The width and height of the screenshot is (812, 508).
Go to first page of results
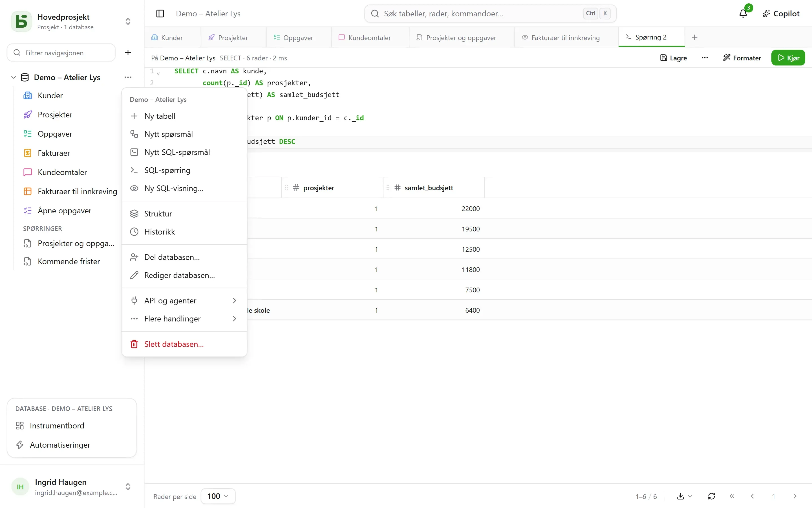pyautogui.click(x=732, y=496)
